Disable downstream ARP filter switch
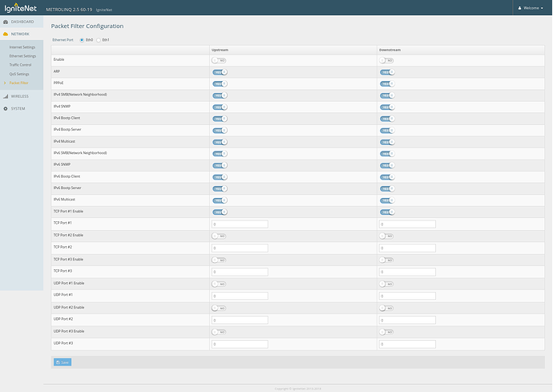 [x=387, y=71]
